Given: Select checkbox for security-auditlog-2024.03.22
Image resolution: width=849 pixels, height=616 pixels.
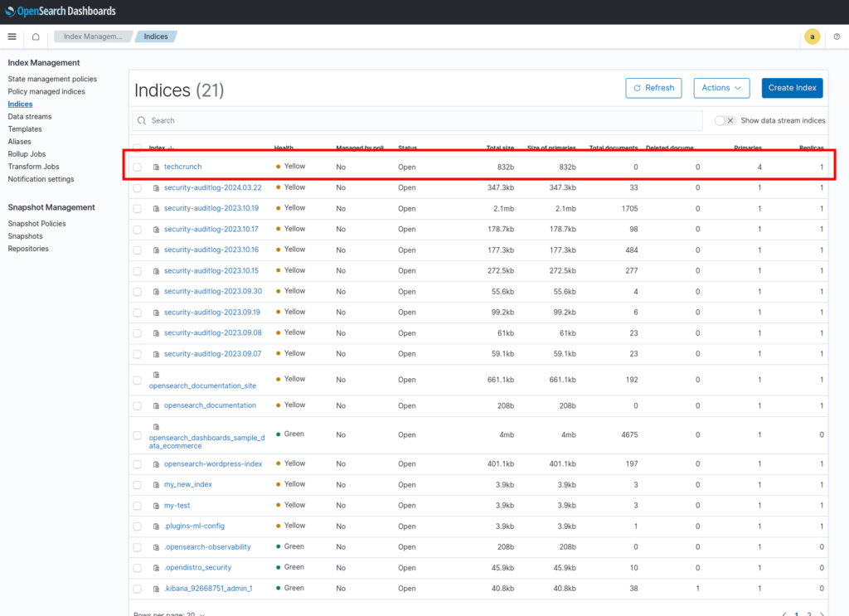Looking at the screenshot, I should (x=138, y=188).
